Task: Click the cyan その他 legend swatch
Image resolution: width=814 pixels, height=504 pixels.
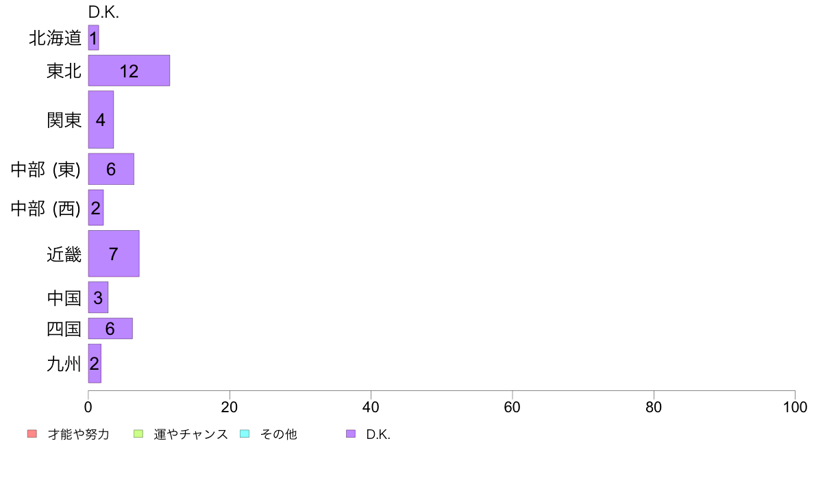Action: 245,434
